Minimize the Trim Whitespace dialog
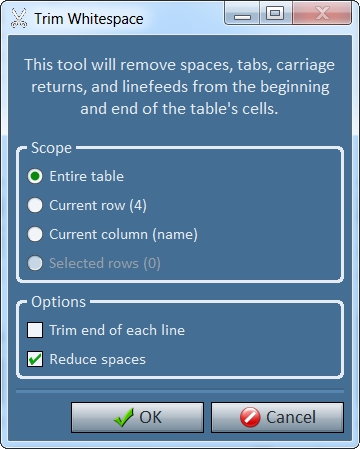Image resolution: width=360 pixels, height=449 pixels. [242, 14]
